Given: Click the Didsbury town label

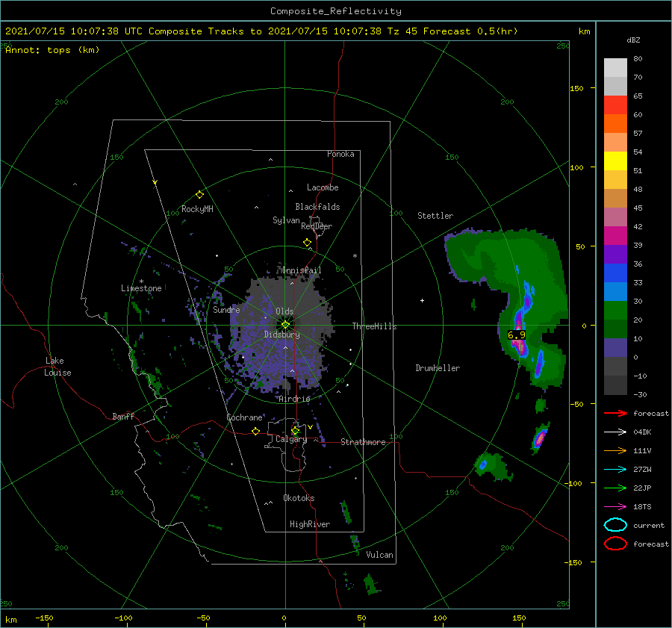Looking at the screenshot, I should pos(282,335).
